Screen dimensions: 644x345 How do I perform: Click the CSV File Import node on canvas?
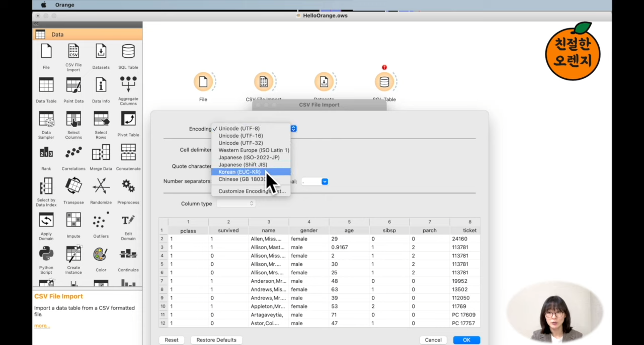(x=264, y=82)
